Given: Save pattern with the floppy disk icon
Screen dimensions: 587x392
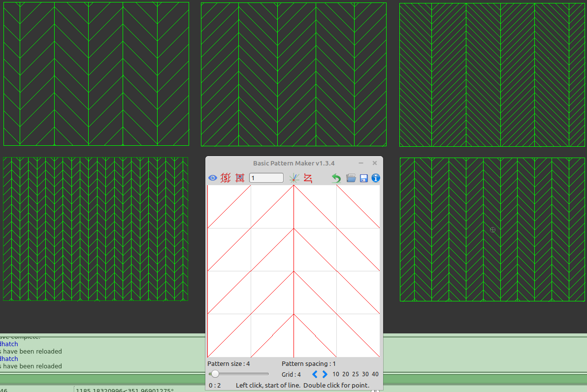Looking at the screenshot, I should click(x=364, y=178).
